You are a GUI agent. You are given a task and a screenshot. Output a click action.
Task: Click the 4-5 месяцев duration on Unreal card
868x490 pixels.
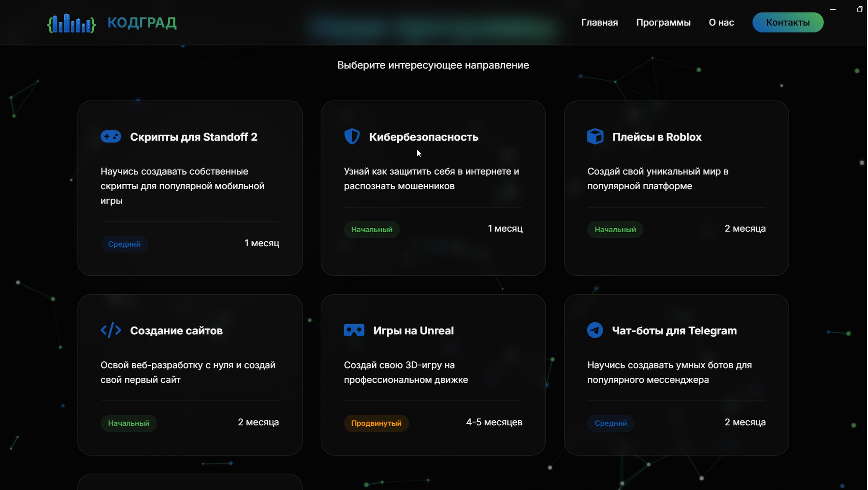[494, 422]
